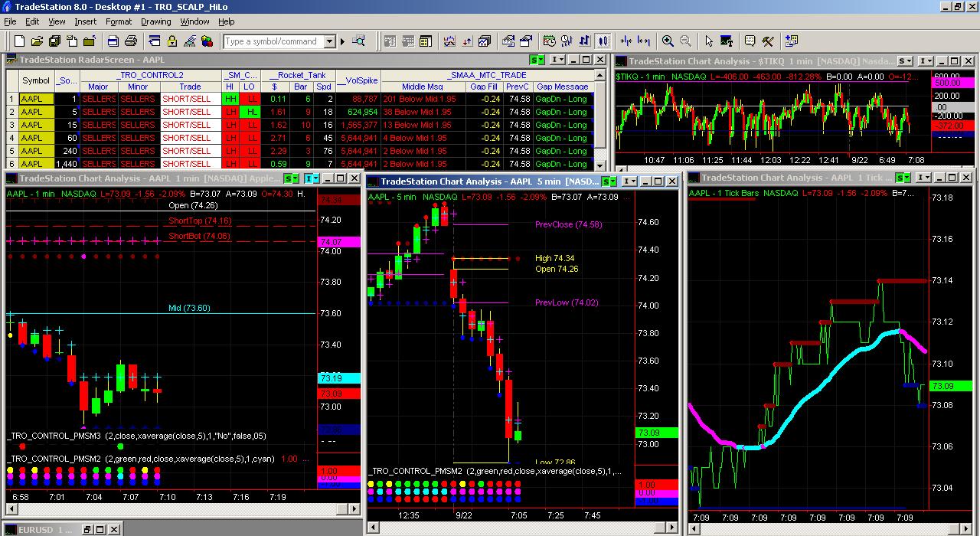Click the hammer tools icon
The image size is (980, 536).
pyautogui.click(x=768, y=41)
